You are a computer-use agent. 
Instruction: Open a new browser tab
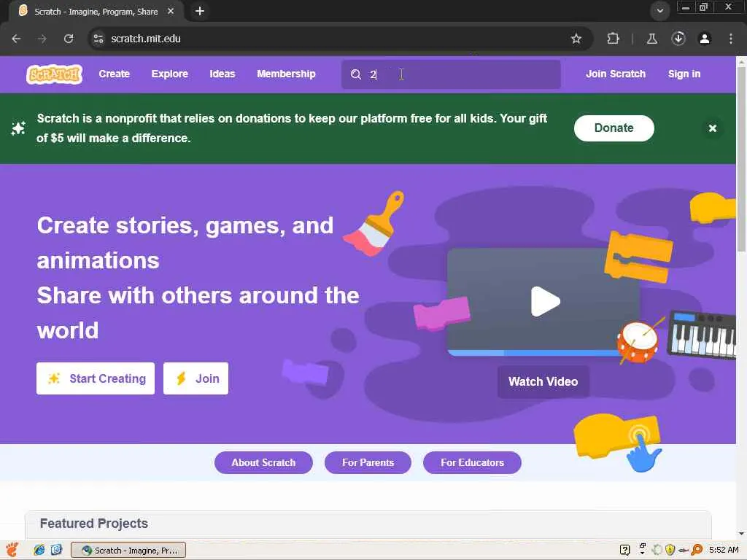click(200, 11)
